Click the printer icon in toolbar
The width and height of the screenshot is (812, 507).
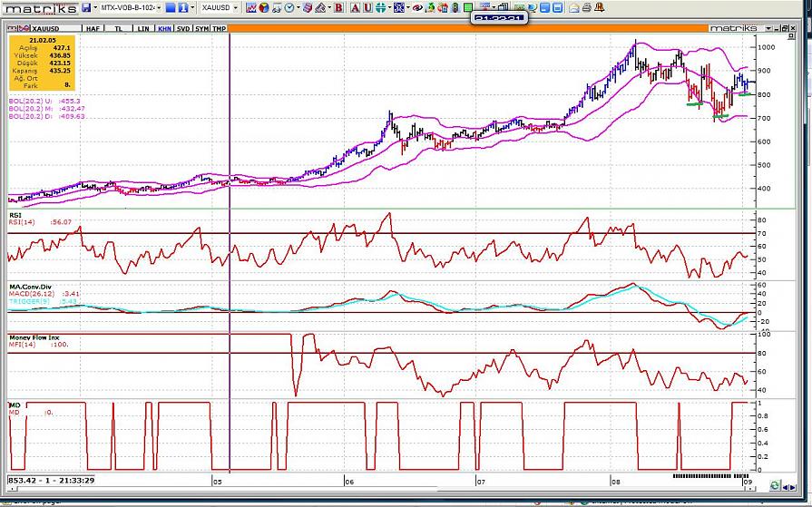coord(587,7)
